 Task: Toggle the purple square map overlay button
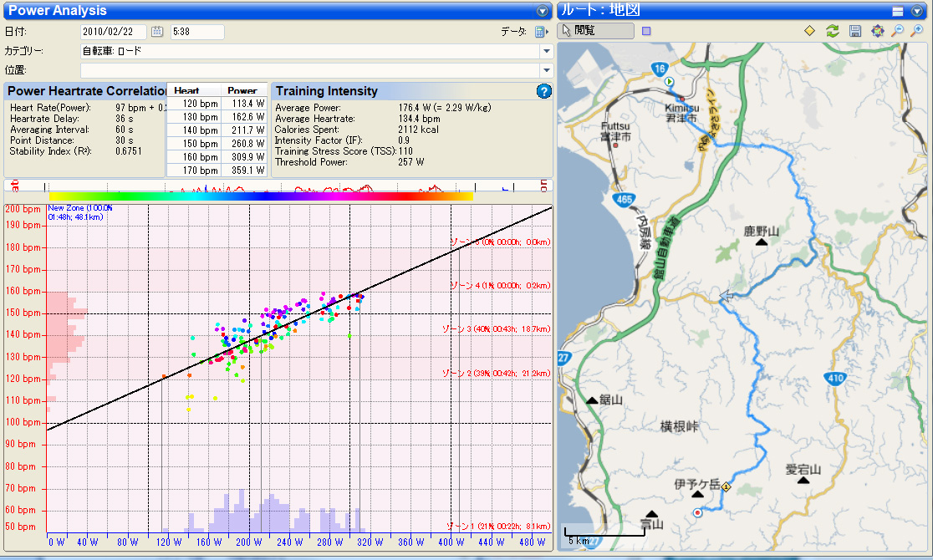tap(646, 31)
